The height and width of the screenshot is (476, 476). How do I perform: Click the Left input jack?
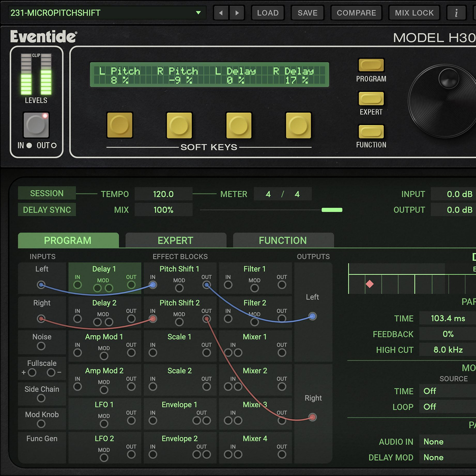41,285
